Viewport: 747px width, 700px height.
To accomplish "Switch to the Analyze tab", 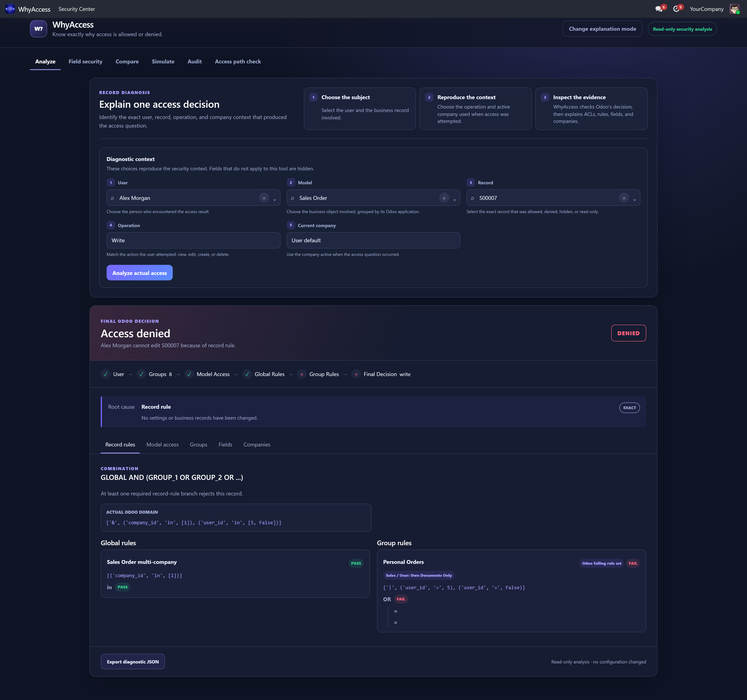I will 46,62.
